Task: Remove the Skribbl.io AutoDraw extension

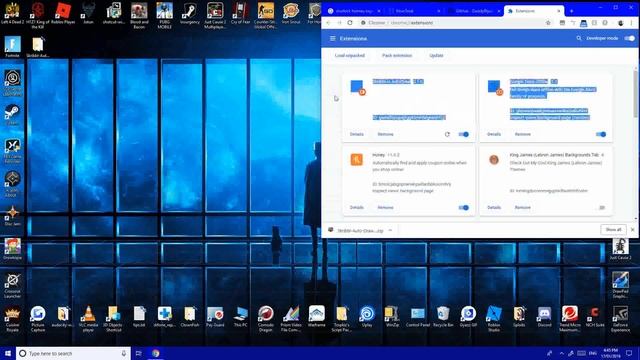Action: point(385,134)
